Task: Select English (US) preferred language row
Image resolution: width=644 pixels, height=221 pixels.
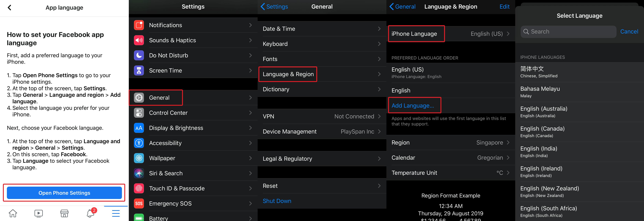Action: click(x=450, y=73)
